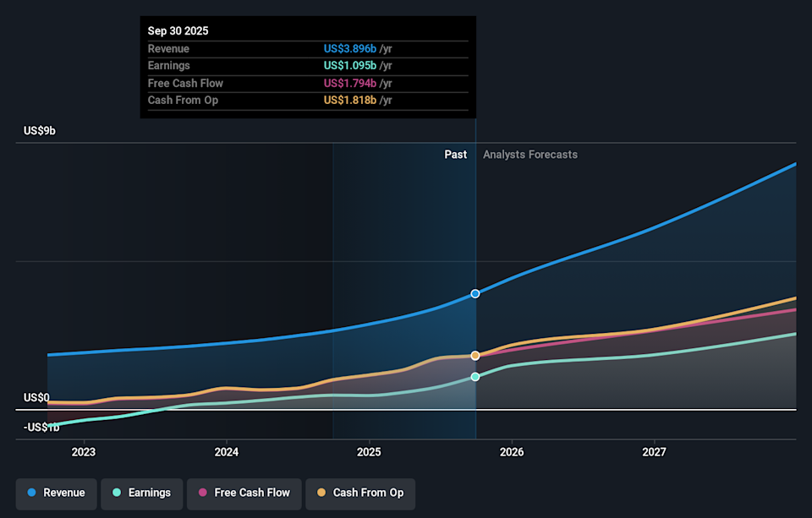812x518 pixels.
Task: Click the US$1.818b Cash From Op value
Action: (x=349, y=100)
